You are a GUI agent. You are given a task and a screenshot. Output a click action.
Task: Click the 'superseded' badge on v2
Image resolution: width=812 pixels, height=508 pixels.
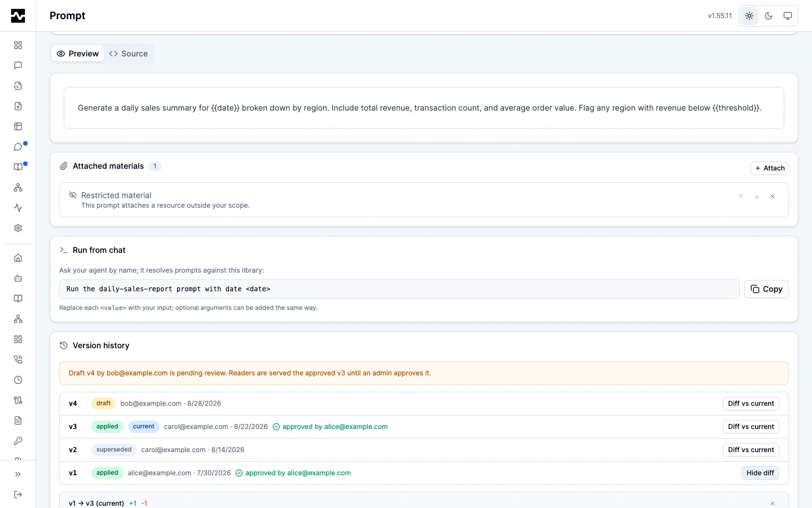114,450
